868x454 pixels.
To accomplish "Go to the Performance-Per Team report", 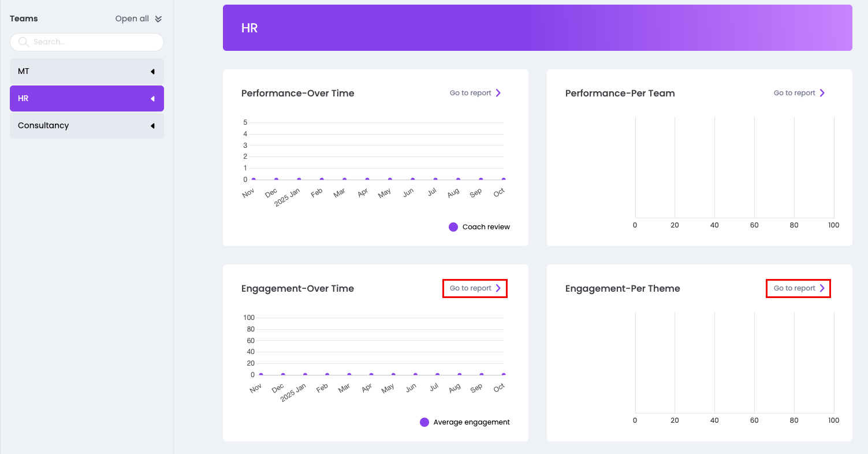I will tap(795, 93).
